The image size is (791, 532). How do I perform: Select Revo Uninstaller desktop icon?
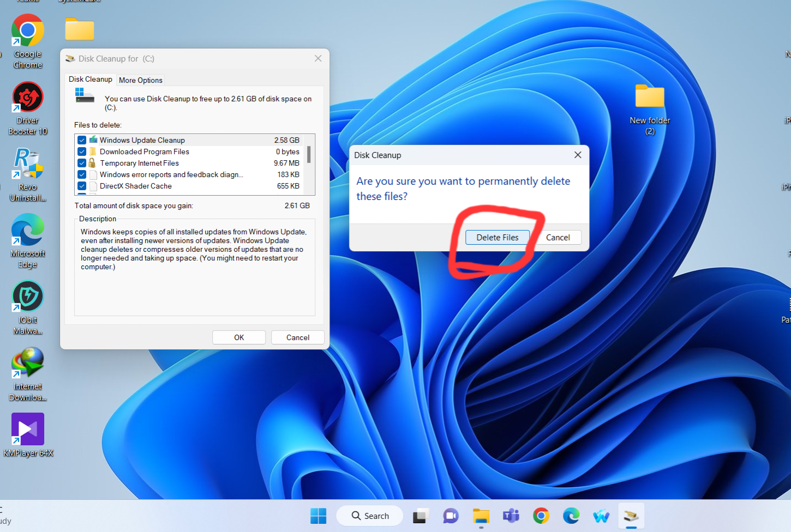click(x=28, y=165)
